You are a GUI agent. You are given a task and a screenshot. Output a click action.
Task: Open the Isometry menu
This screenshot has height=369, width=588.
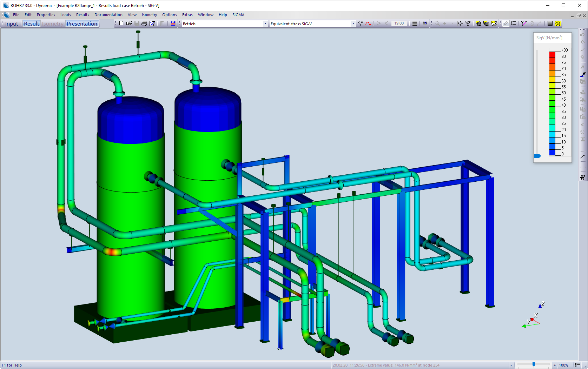point(149,15)
